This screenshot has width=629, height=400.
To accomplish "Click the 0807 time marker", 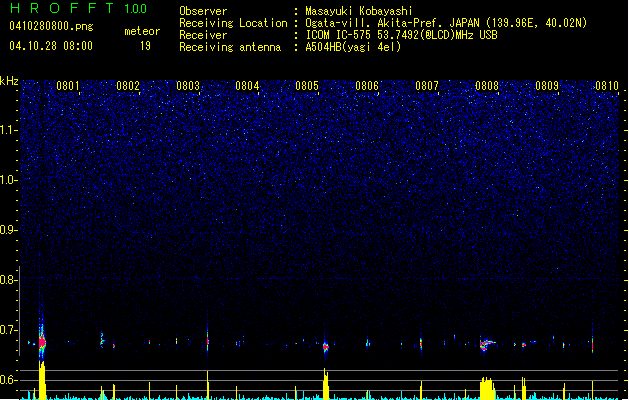I will [427, 86].
